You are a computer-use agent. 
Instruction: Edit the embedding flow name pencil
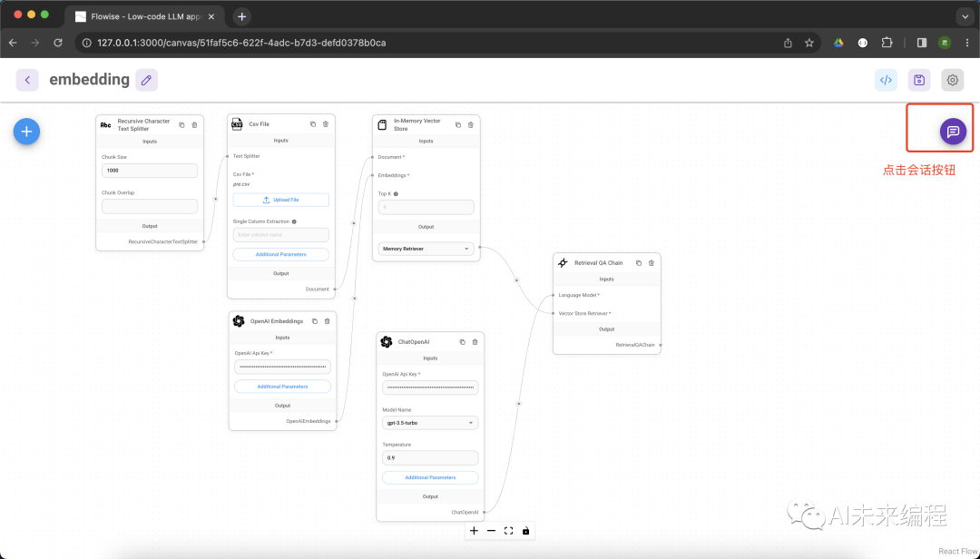click(x=146, y=80)
